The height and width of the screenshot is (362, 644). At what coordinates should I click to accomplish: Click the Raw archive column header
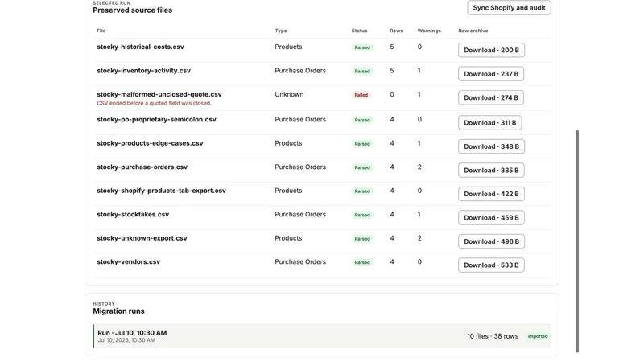pos(473,31)
